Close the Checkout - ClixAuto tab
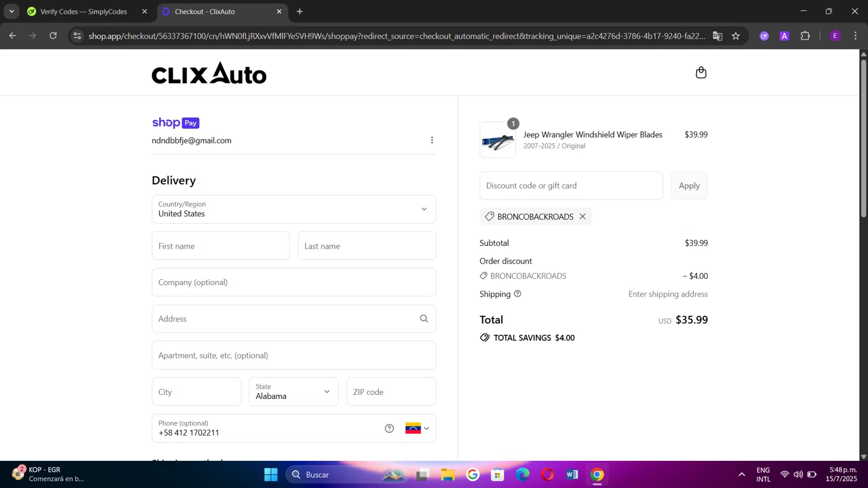 [x=279, y=12]
